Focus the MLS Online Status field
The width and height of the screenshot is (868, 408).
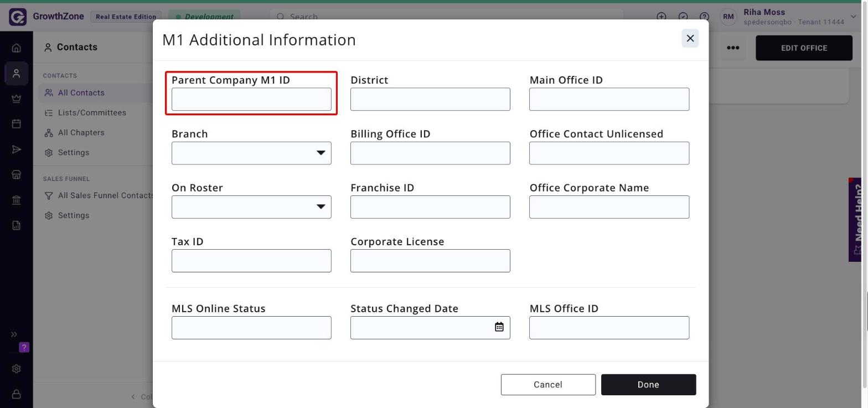click(251, 328)
